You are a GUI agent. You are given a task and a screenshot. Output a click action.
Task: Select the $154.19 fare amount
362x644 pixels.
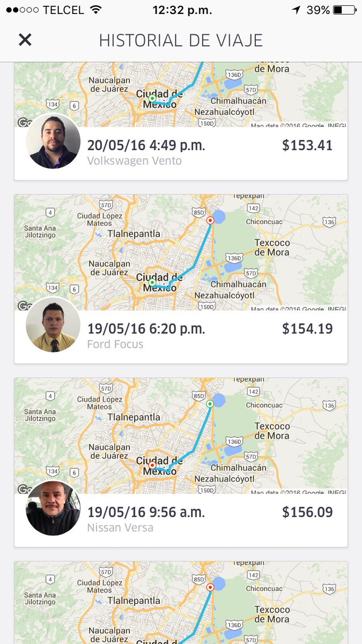coord(307,329)
